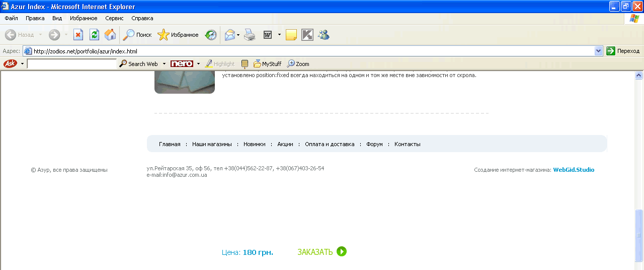The width and height of the screenshot is (644, 270).
Task: Click the yellow toolbar icon before MyStuff
Action: click(245, 64)
